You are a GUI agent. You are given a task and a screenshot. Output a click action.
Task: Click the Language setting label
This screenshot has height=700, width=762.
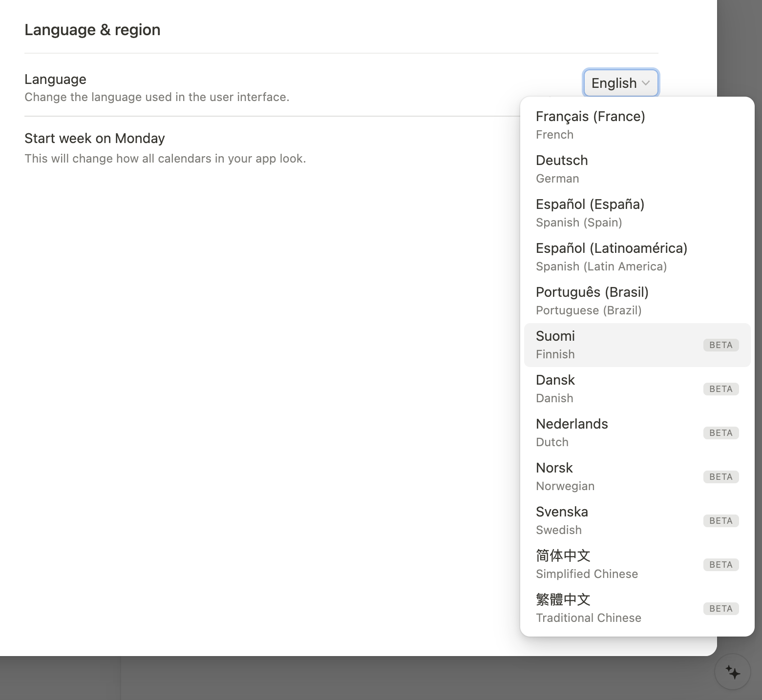55,79
